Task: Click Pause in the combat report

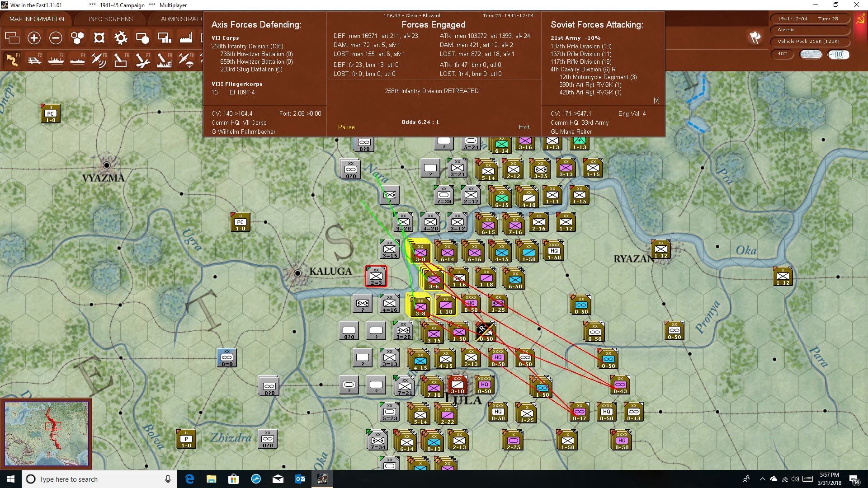Action: tap(346, 127)
